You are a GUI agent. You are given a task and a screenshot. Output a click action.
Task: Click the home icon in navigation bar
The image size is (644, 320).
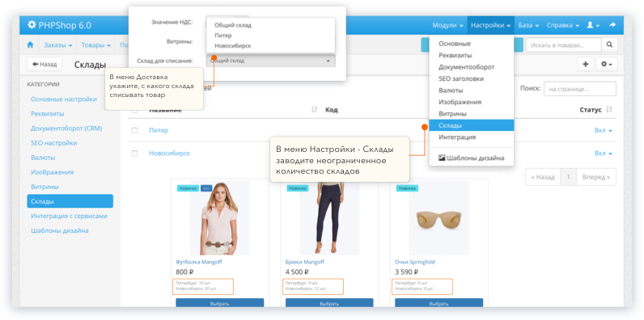pos(30,45)
